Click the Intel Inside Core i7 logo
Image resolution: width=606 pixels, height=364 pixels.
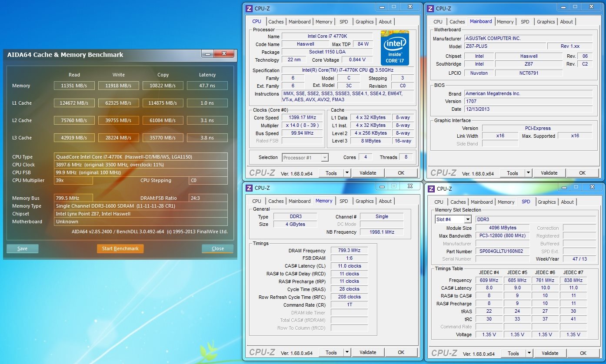pos(395,48)
